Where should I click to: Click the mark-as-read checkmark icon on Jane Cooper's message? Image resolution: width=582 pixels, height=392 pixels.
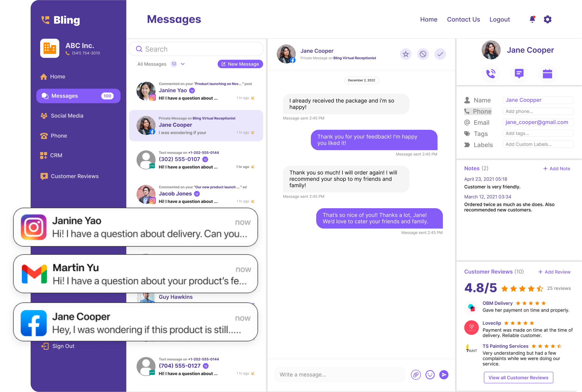tap(440, 54)
